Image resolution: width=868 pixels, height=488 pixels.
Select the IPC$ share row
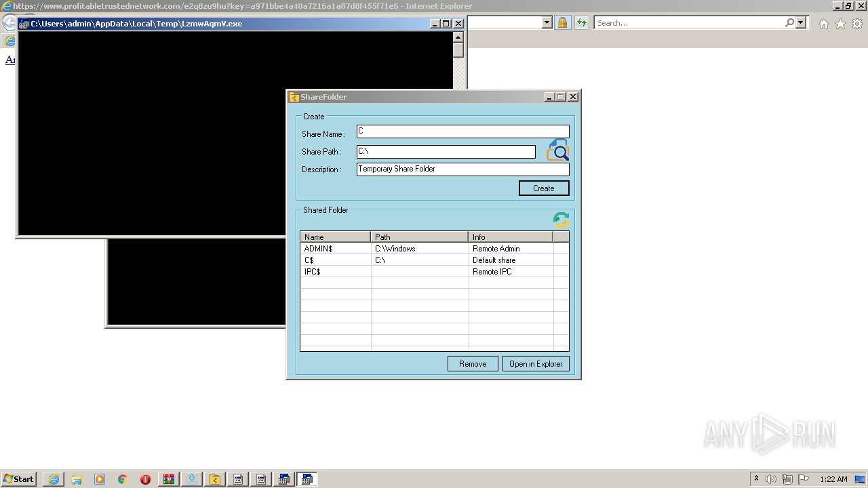point(434,272)
